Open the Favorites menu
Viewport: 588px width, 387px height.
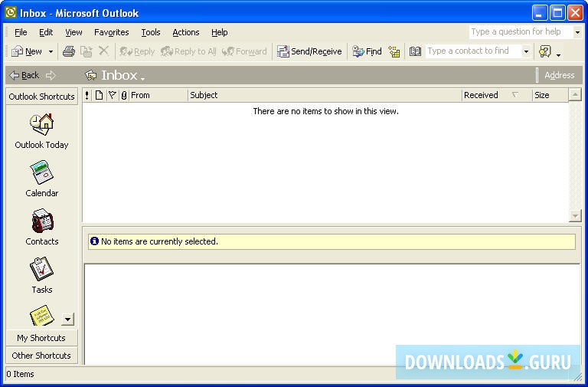(x=111, y=32)
